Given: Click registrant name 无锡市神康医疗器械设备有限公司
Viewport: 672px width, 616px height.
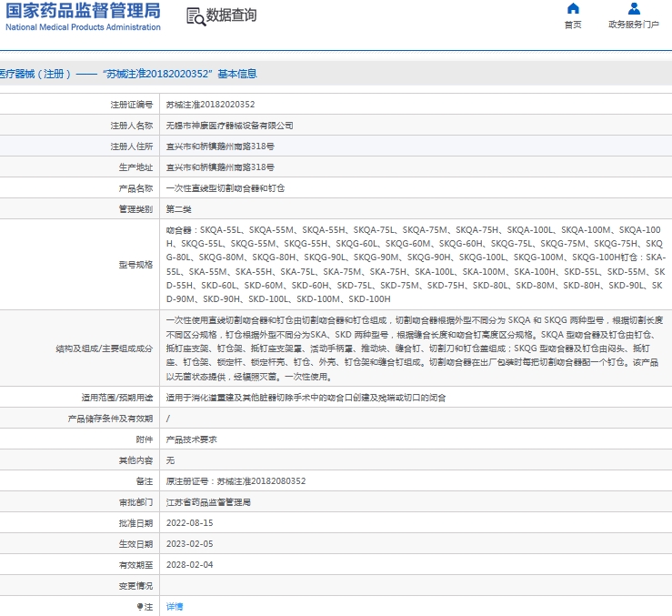Looking at the screenshot, I should (x=230, y=126).
